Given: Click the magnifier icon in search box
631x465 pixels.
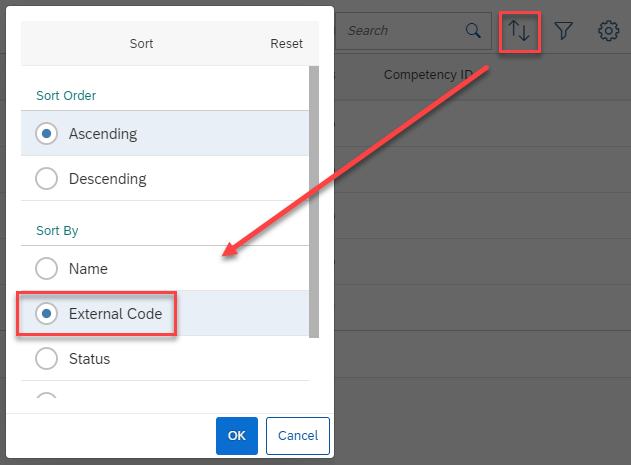Looking at the screenshot, I should click(x=473, y=31).
